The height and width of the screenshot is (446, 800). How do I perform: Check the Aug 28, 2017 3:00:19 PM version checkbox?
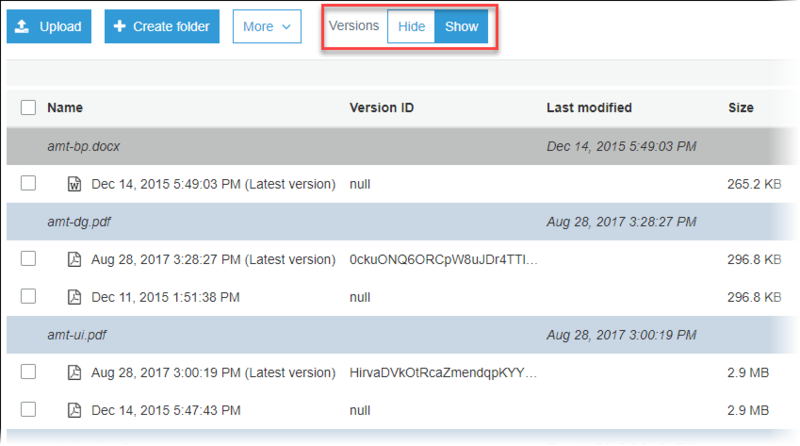coord(28,372)
